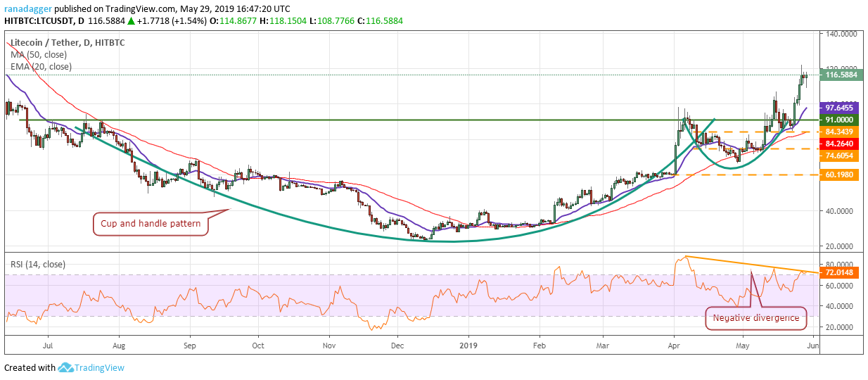This screenshot has height=380, width=868.
Task: Click the 20.0000 RSI axis label
Action: tap(838, 327)
